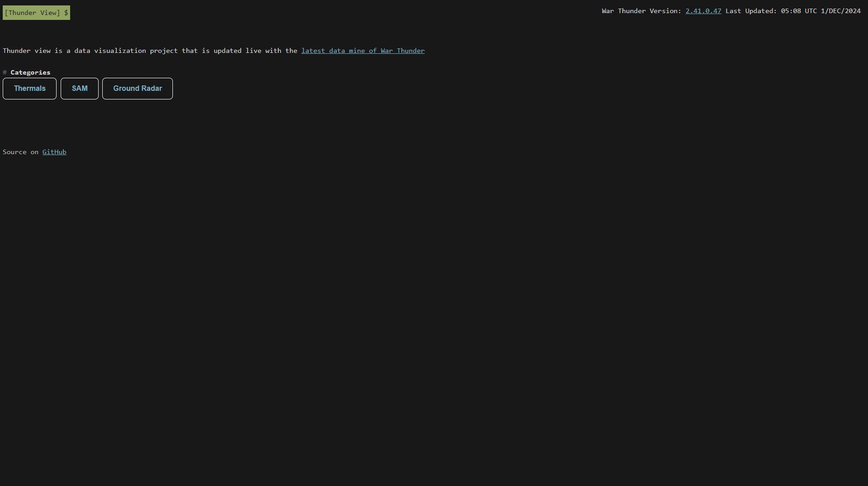868x486 pixels.
Task: Click "updated live with the" in the description
Action: 255,51
